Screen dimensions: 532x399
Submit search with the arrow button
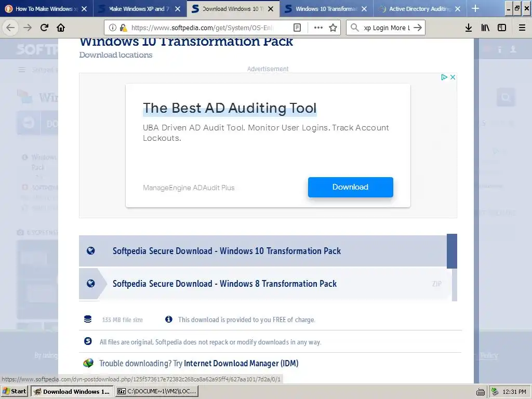click(x=418, y=28)
